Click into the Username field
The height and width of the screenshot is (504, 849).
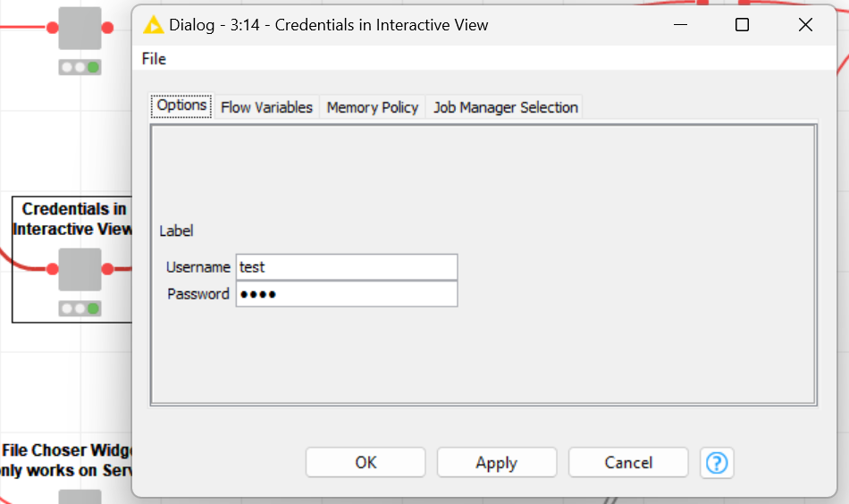(x=346, y=267)
